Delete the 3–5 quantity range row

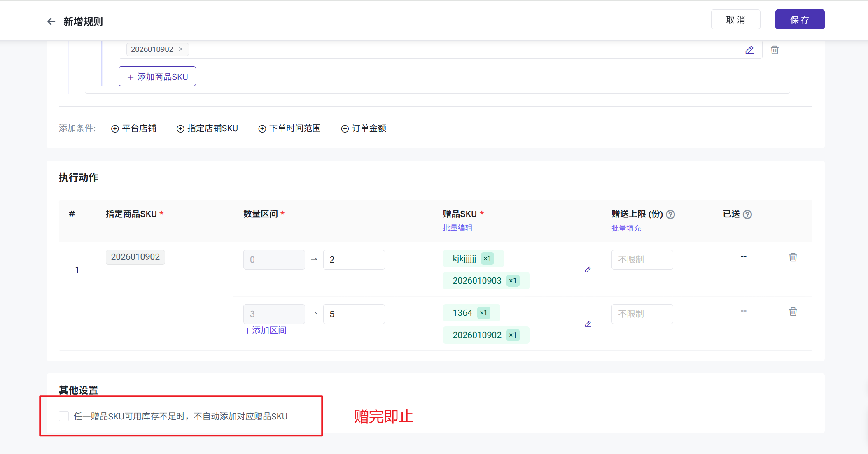[x=793, y=312]
